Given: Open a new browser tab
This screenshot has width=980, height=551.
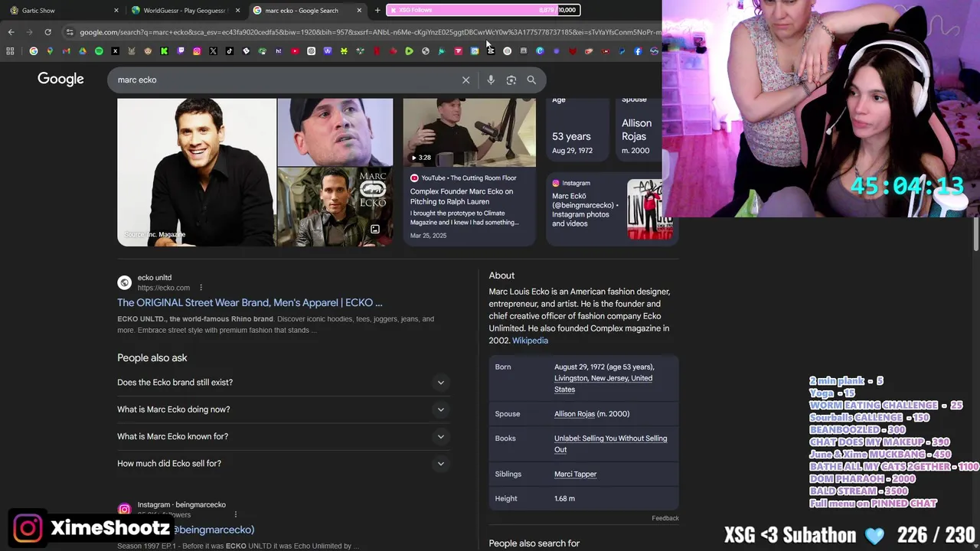Looking at the screenshot, I should [377, 11].
